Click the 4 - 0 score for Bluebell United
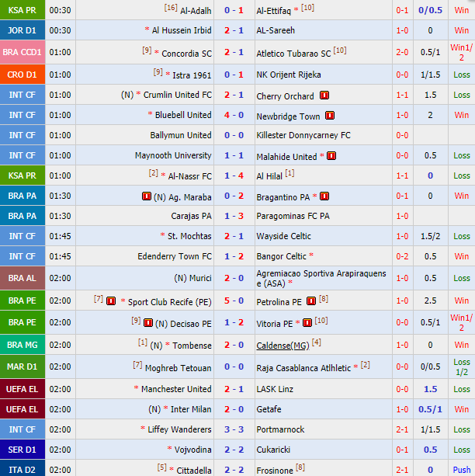The image size is (475, 476). 234,116
